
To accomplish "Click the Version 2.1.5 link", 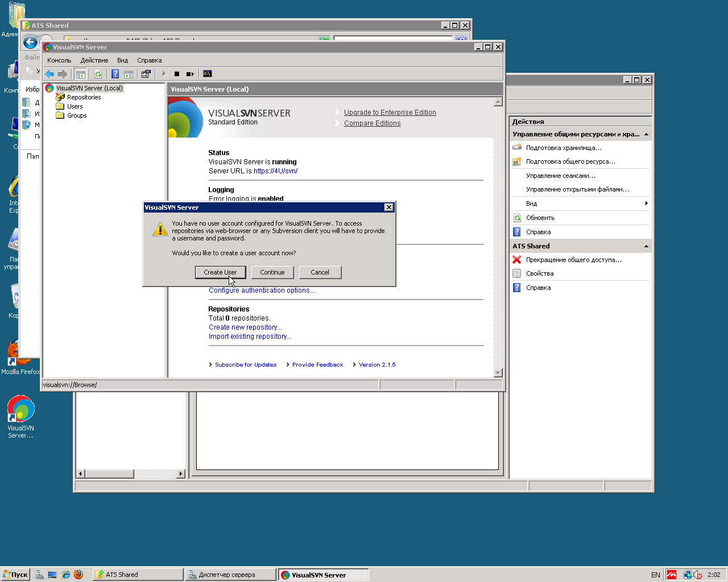I will [x=377, y=365].
